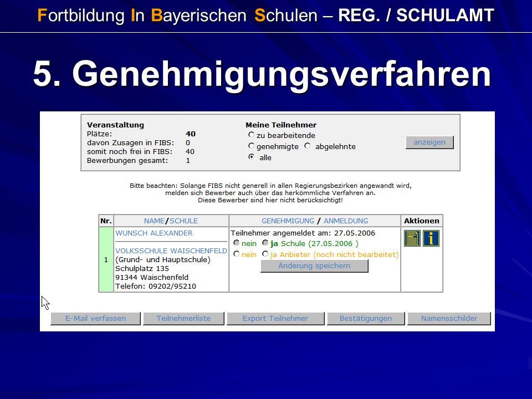Select the 'alle' participants radio option
532x399 pixels.
click(251, 157)
